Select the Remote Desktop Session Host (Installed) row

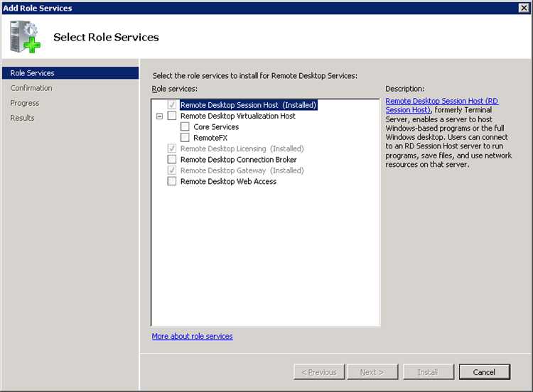pos(248,105)
